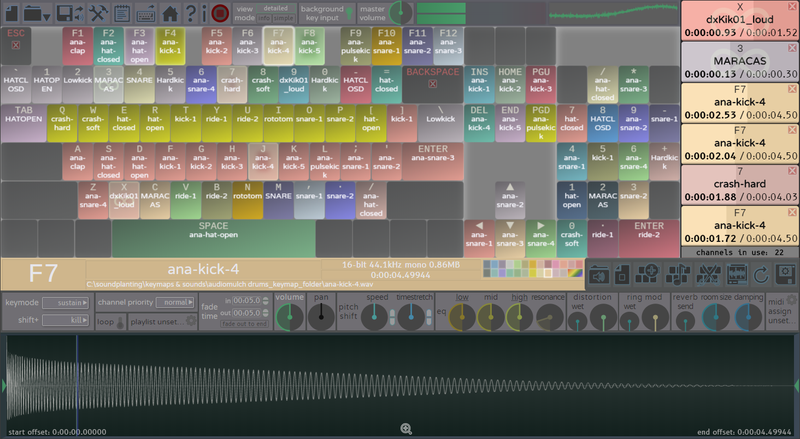Screen dimensions: 800x439
Task: Open the home icon in the toolbar
Action: click(x=170, y=13)
